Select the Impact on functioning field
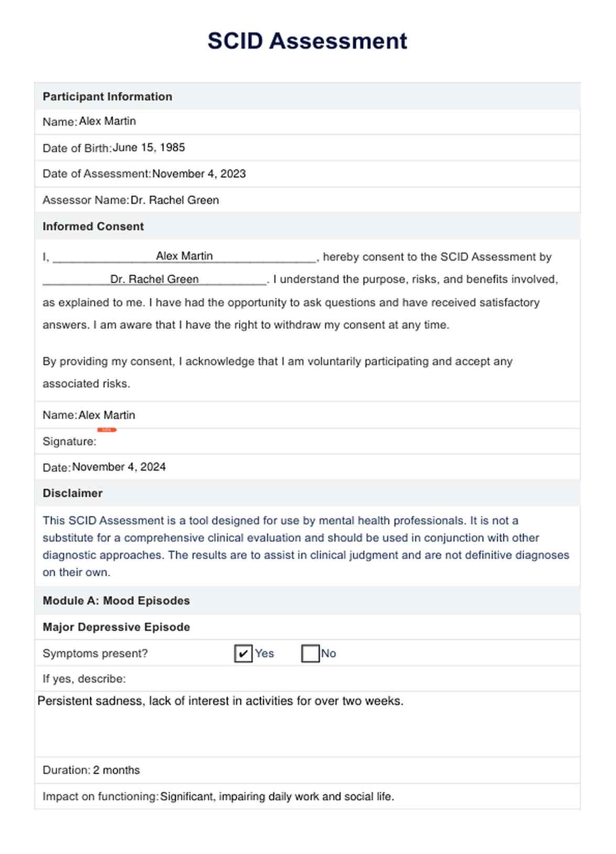 coord(277,796)
